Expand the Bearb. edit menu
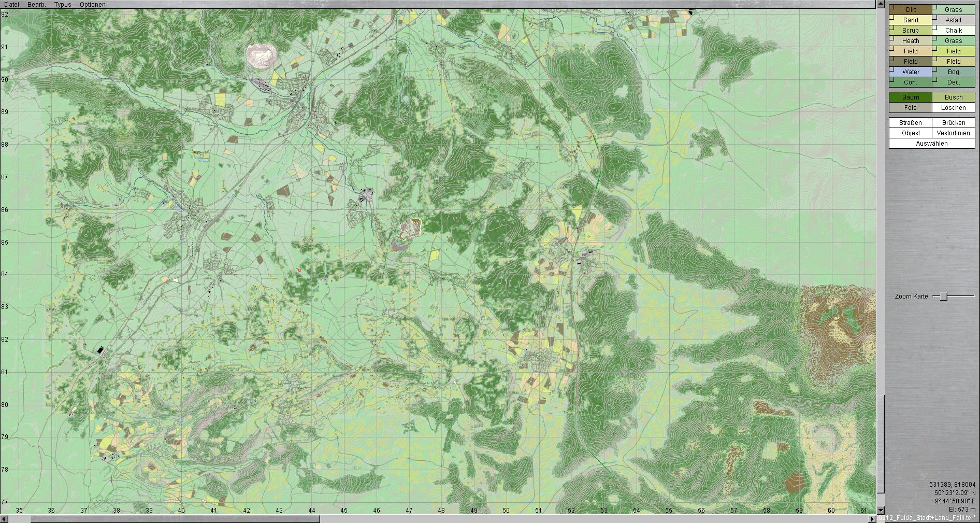The width and height of the screenshot is (980, 523). point(36,4)
